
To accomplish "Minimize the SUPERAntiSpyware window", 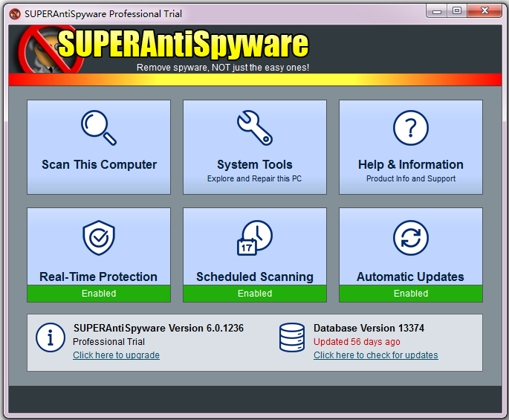I will click(x=437, y=11).
